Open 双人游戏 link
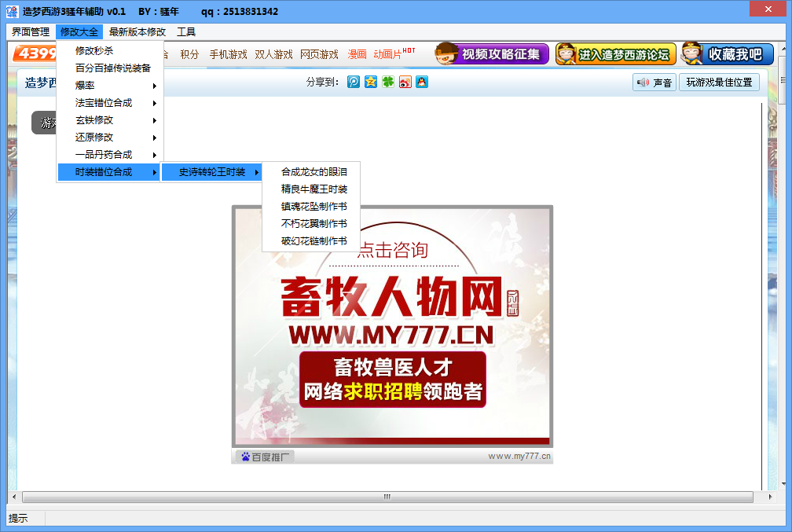The image size is (792, 532). 273,54
